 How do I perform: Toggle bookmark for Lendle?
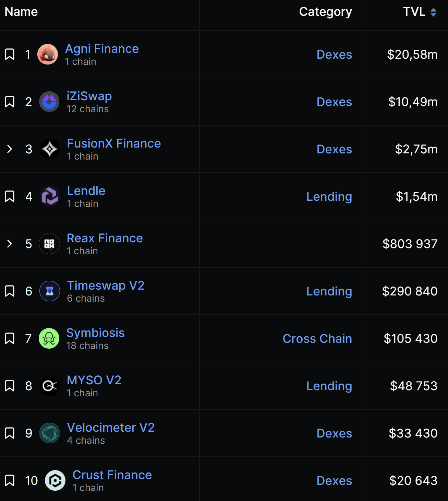[x=10, y=196]
